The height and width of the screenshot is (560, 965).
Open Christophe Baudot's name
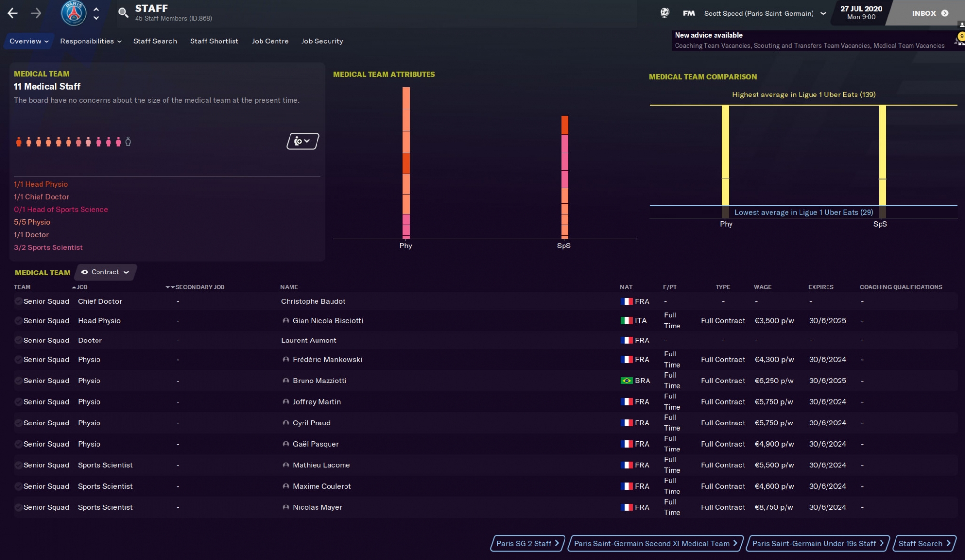click(x=313, y=301)
